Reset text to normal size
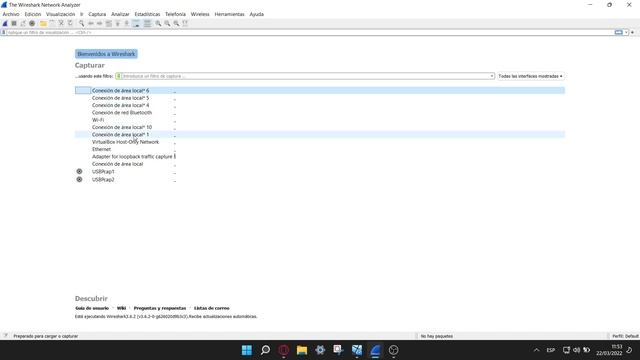The height and width of the screenshot is (360, 640). (176, 23)
